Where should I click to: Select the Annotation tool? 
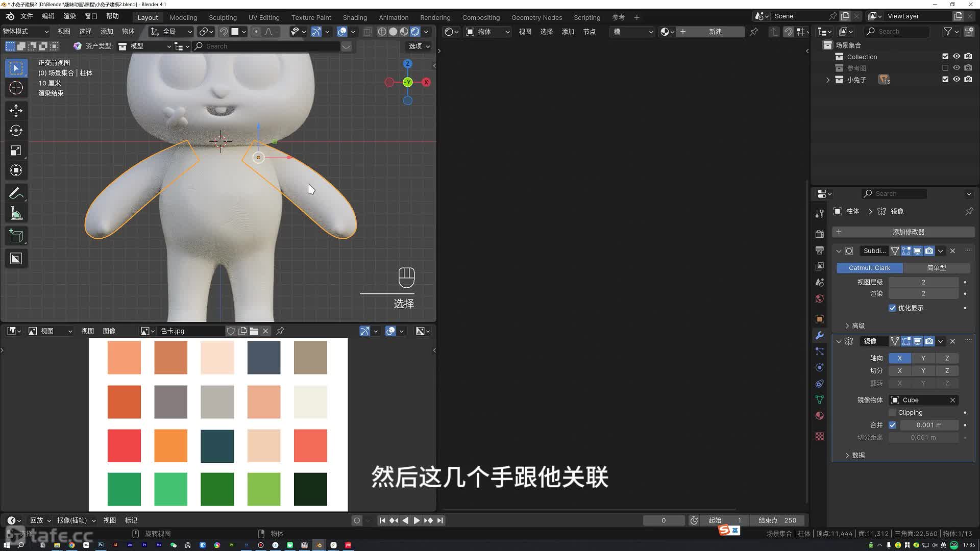[x=15, y=194]
